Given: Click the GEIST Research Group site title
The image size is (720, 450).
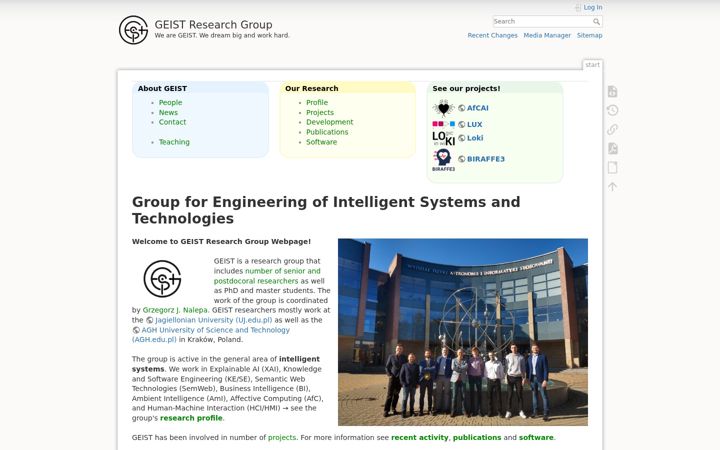Looking at the screenshot, I should [x=213, y=25].
